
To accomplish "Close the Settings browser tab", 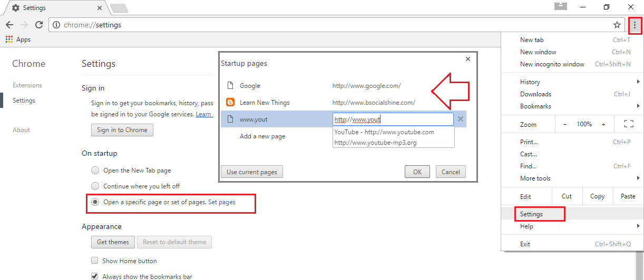I will [101, 8].
